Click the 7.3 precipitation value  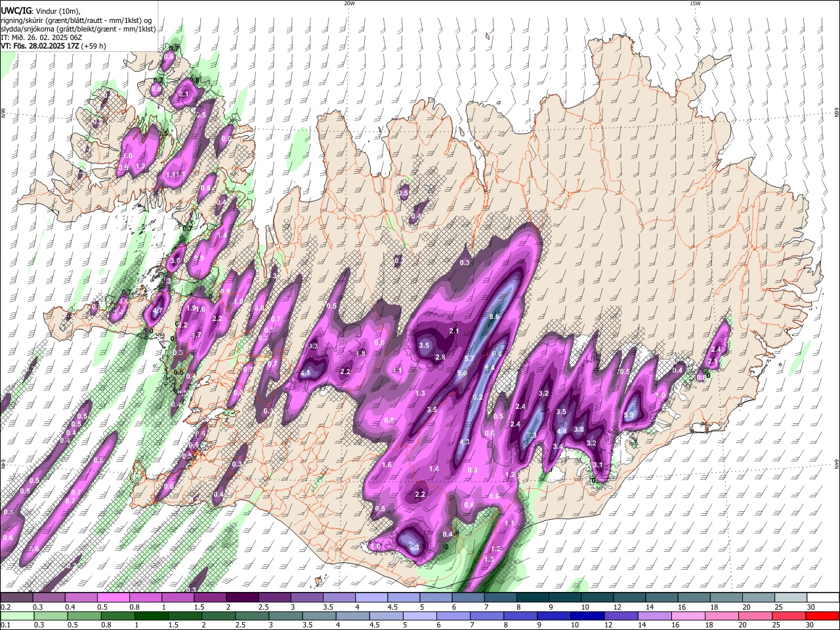pos(532,435)
